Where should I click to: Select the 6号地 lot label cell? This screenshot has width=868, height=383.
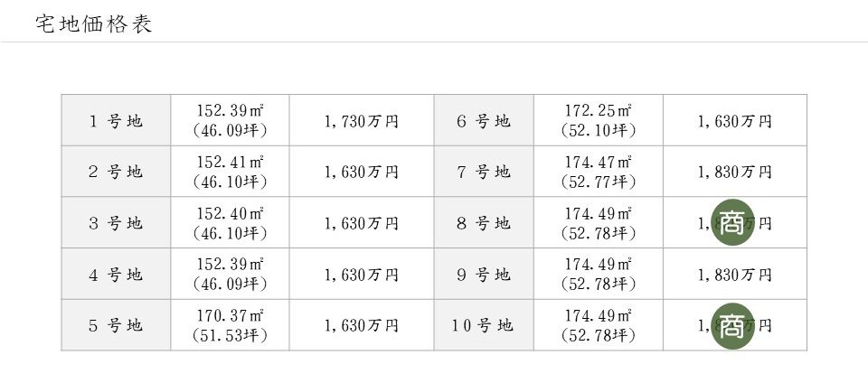(x=484, y=120)
